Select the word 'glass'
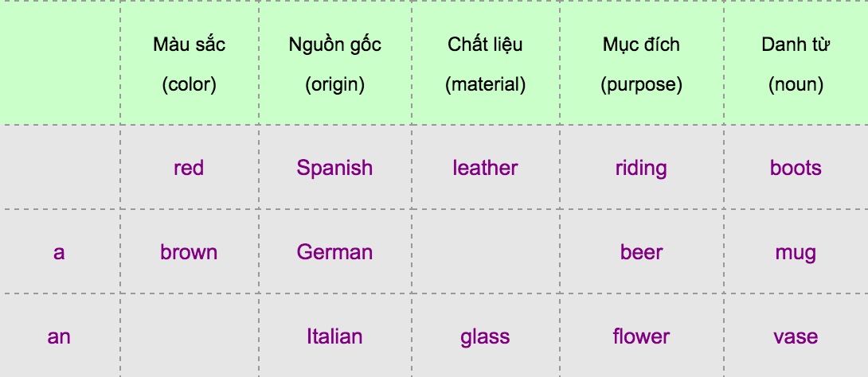 click(x=485, y=336)
